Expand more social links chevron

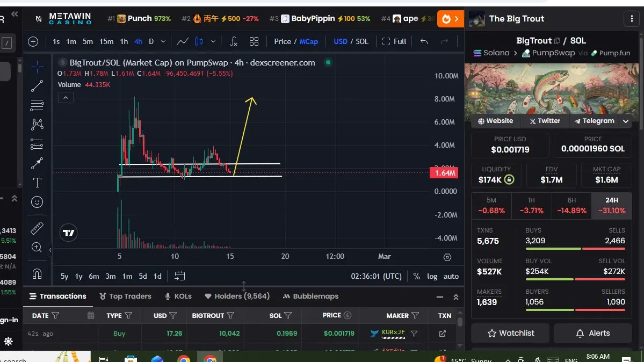click(626, 121)
